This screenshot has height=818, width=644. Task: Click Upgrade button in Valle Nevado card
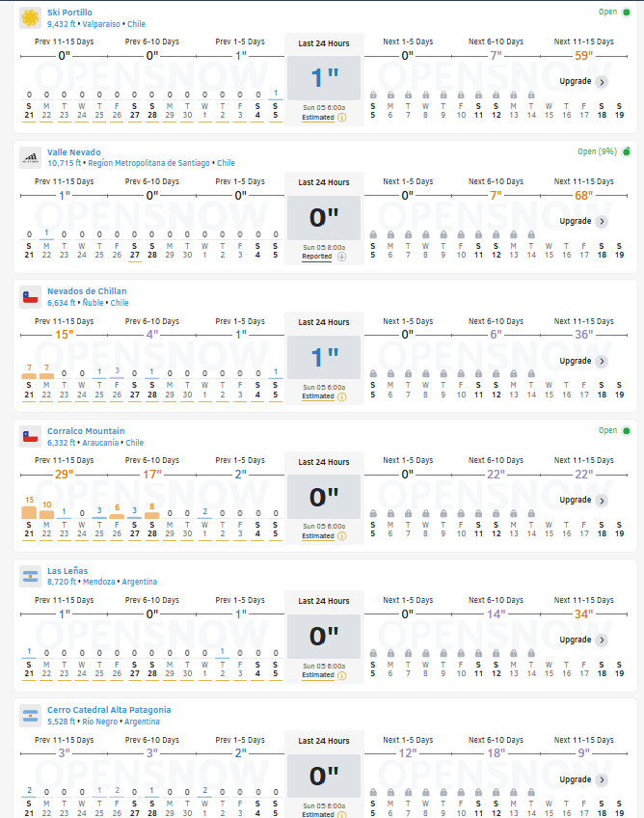pyautogui.click(x=583, y=221)
